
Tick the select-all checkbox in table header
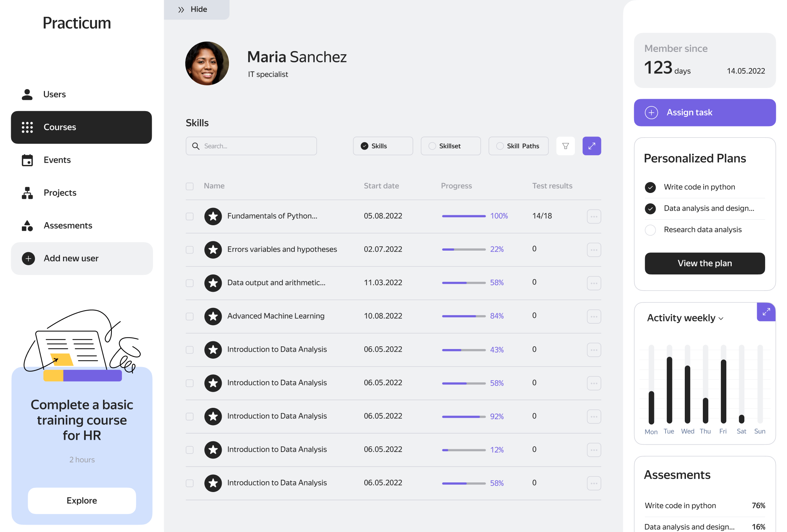coord(189,186)
